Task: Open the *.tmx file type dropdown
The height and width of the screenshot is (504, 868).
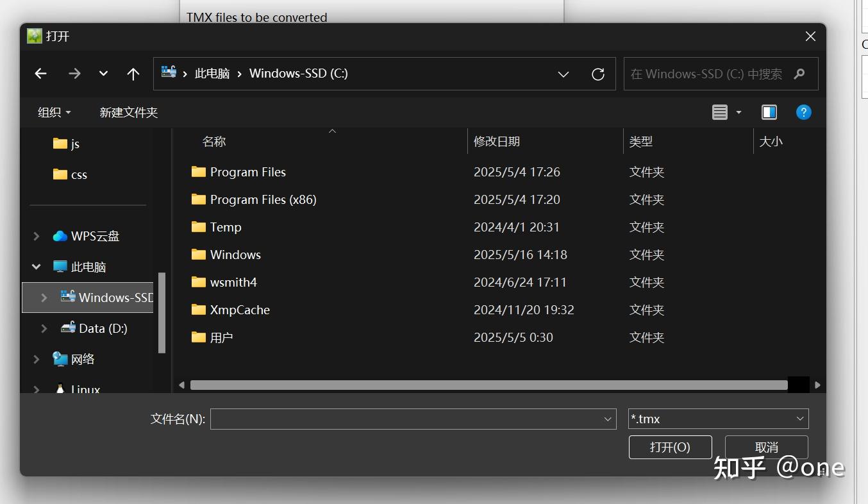Action: click(x=799, y=418)
